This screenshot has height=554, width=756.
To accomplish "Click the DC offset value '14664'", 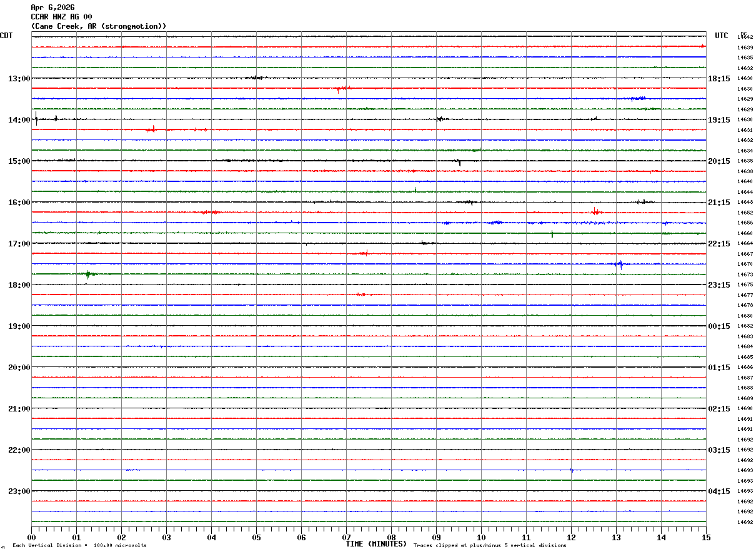I will 745,243.
